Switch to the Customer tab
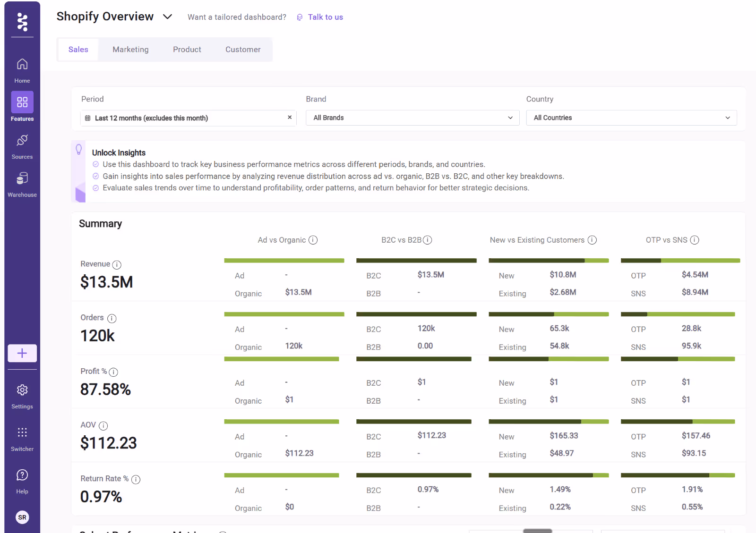 click(x=243, y=50)
